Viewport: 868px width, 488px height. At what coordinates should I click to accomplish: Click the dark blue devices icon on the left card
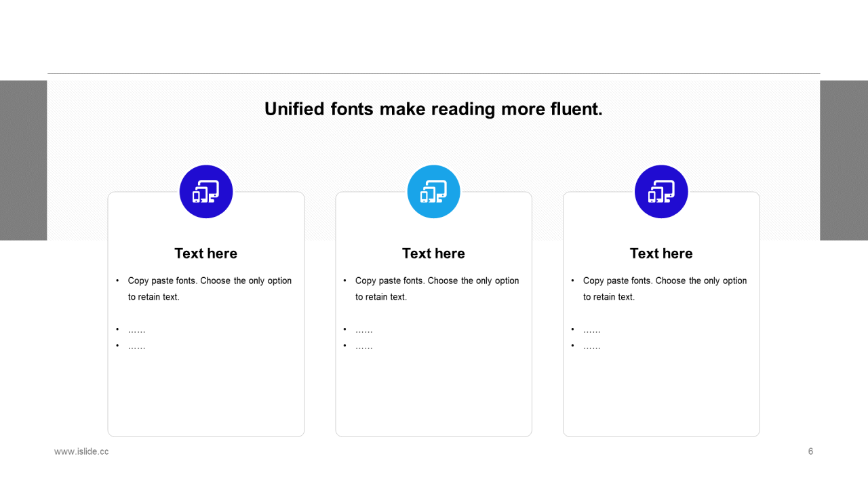click(206, 192)
